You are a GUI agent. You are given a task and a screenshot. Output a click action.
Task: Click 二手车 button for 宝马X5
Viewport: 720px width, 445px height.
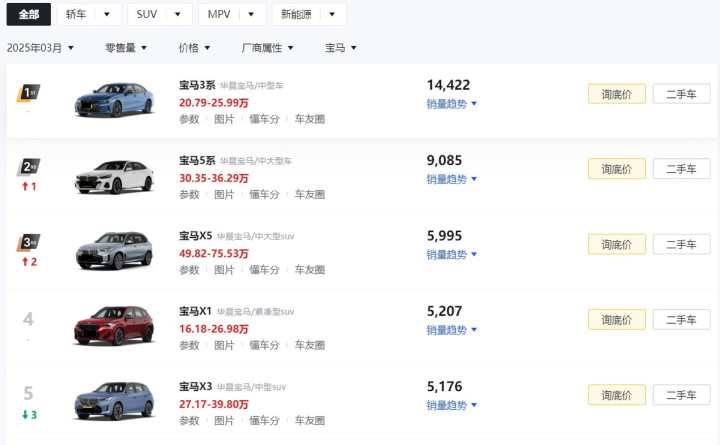[x=681, y=244]
